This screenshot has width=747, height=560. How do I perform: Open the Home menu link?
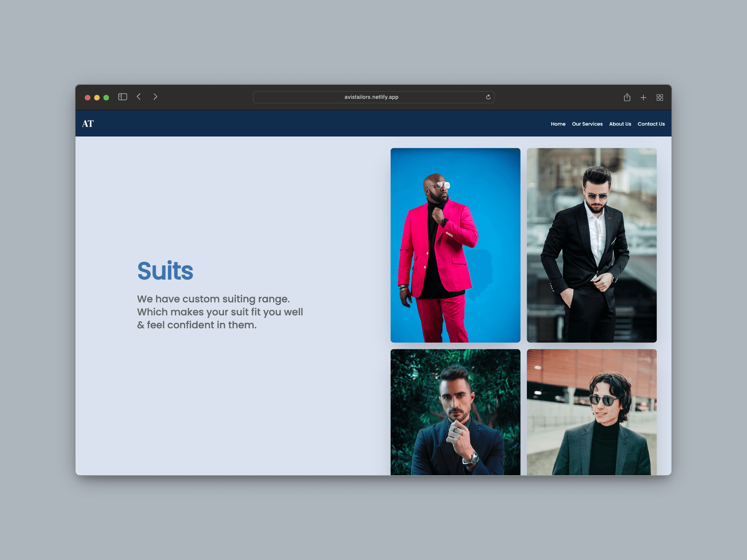558,124
